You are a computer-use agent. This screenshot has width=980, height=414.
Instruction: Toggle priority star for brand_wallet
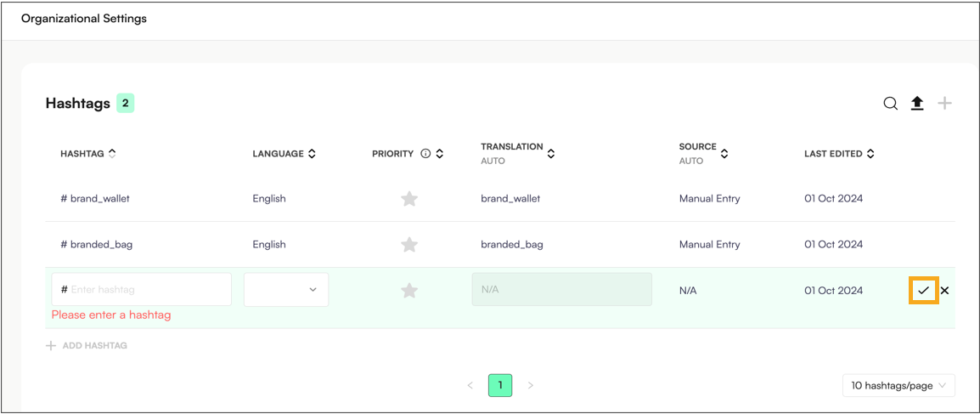[408, 199]
